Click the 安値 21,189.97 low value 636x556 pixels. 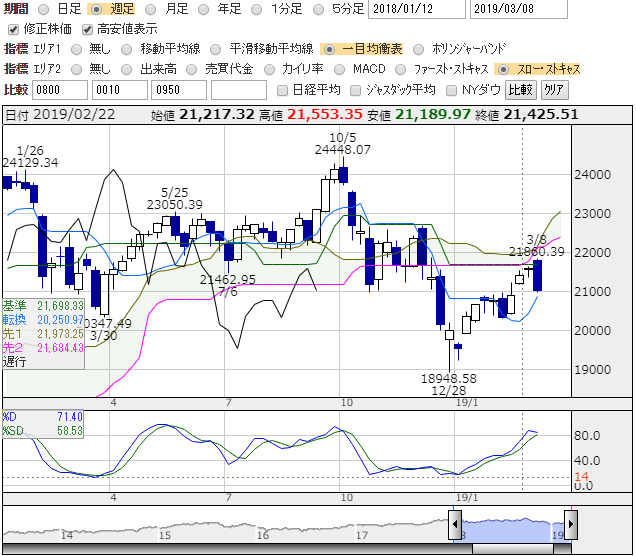coord(419,115)
